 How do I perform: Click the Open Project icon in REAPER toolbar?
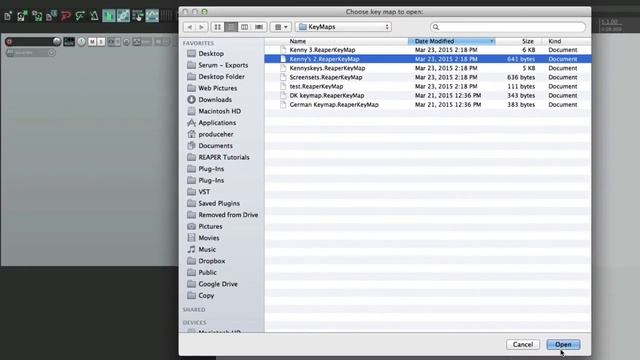(x=22, y=16)
